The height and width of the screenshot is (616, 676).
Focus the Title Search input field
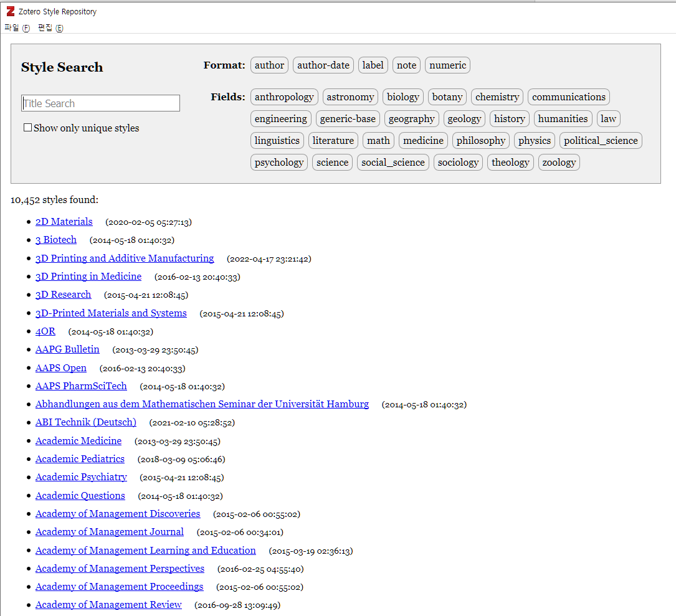coord(100,103)
